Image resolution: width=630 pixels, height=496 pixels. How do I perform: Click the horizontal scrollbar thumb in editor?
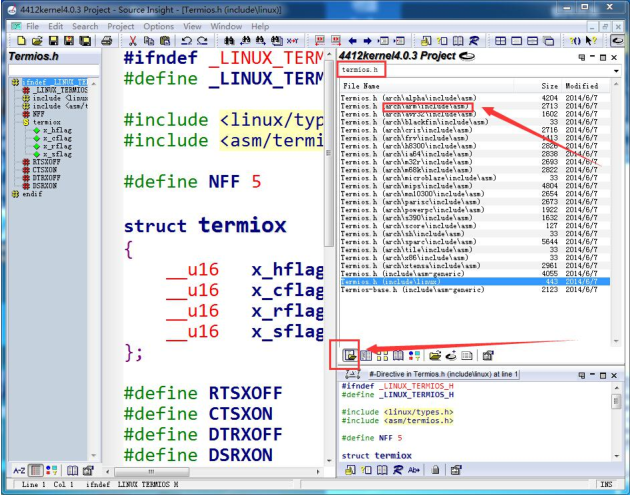click(151, 471)
